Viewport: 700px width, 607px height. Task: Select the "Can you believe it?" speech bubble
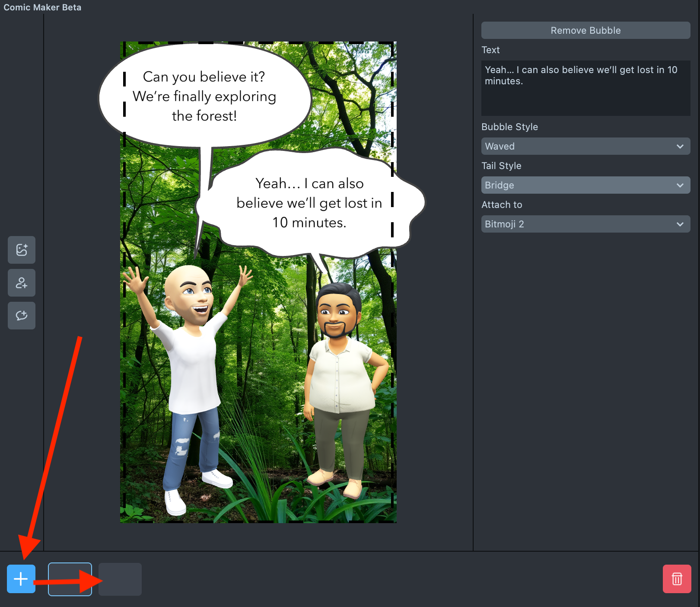204,96
